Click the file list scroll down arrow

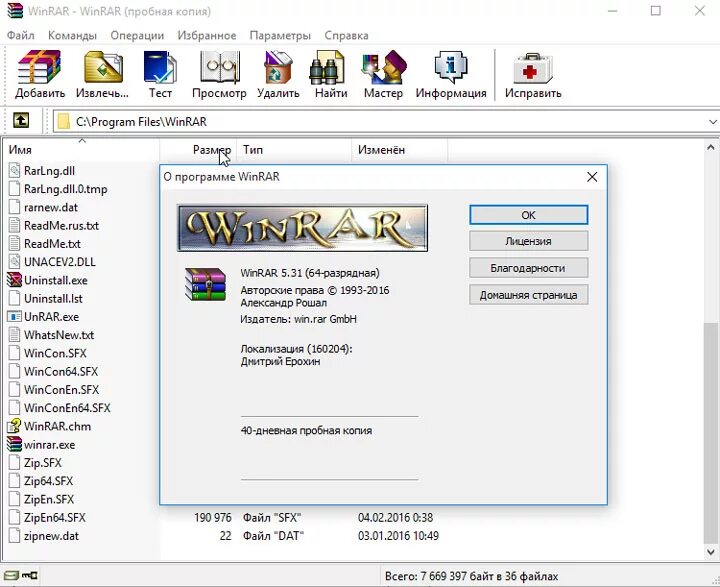coord(711,552)
